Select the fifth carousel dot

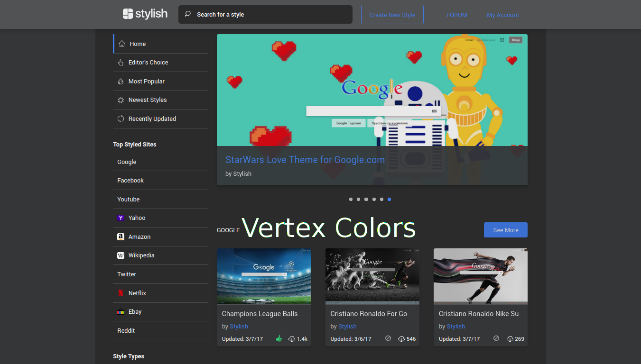tap(381, 200)
